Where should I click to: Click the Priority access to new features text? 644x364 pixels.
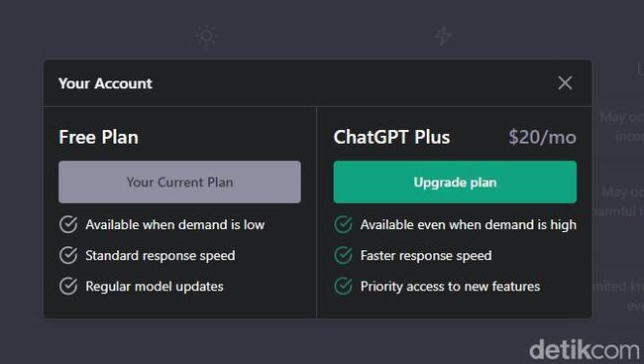click(x=450, y=287)
